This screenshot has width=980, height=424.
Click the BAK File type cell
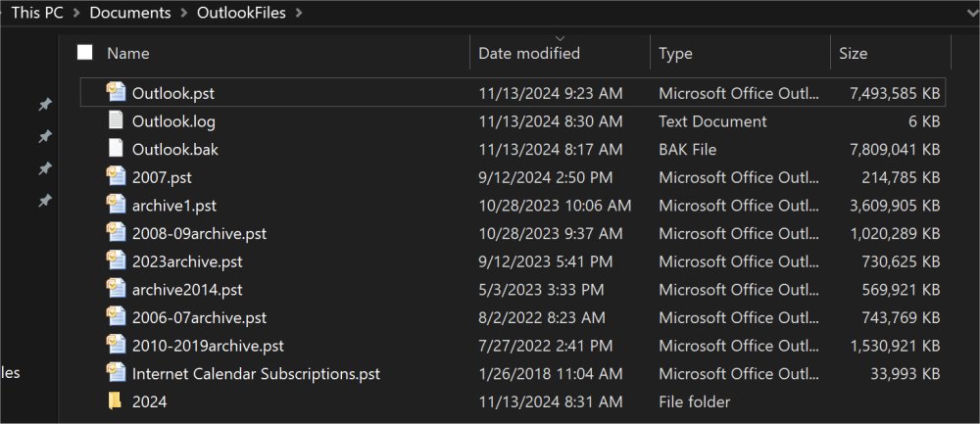(x=688, y=149)
